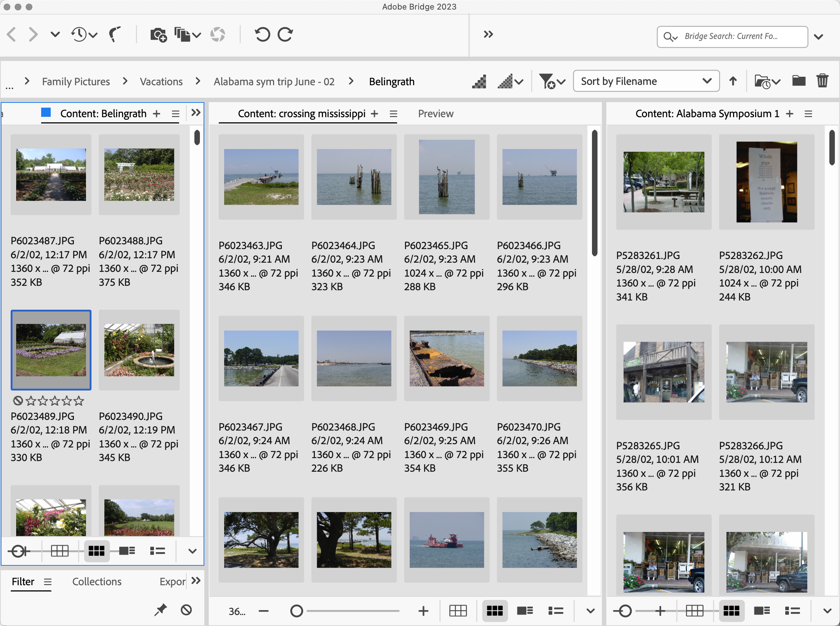
Task: Switch to the Collections tab
Action: pos(96,581)
